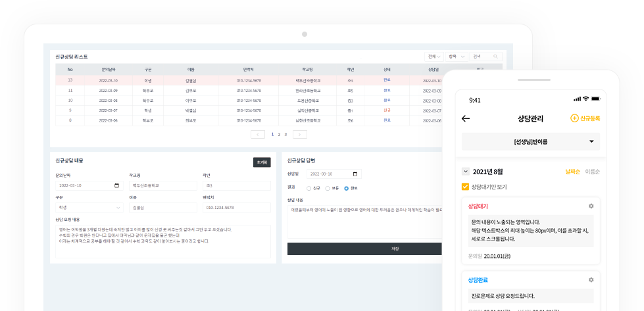Tap the 상담완료 card title
This screenshot has height=311, width=644.
pyautogui.click(x=478, y=280)
